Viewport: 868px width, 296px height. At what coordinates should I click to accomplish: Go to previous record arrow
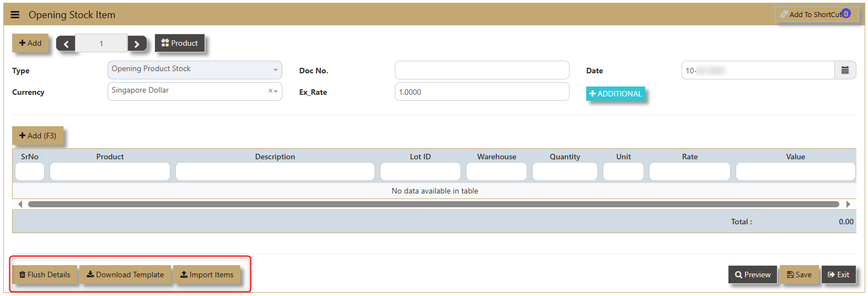point(66,44)
